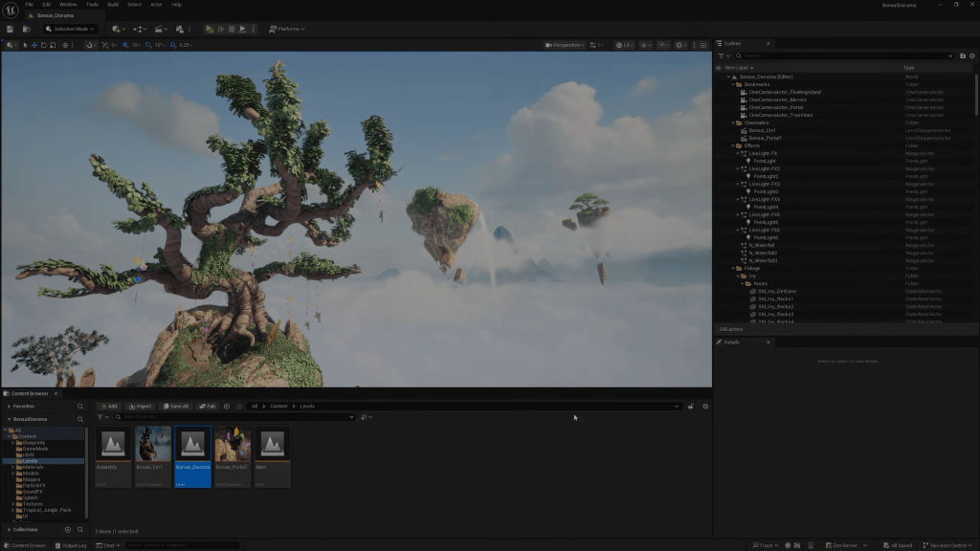Toggle Outliner visibility eye column header
The image size is (980, 551).
[x=719, y=68]
